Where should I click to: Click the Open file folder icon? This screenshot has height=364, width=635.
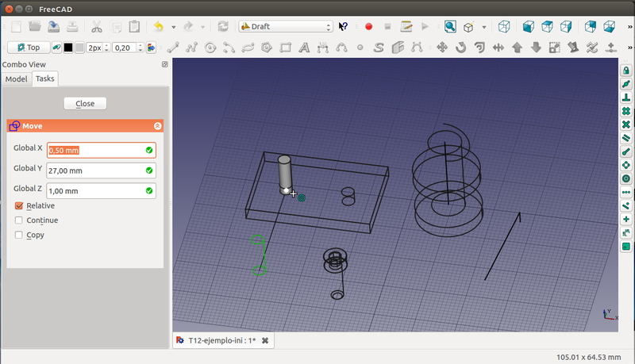(35, 27)
